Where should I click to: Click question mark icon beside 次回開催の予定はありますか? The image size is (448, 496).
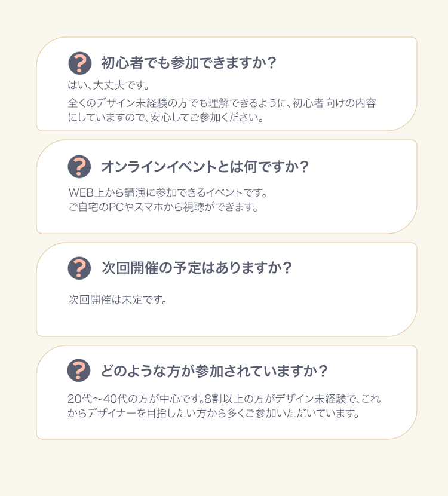point(79,268)
